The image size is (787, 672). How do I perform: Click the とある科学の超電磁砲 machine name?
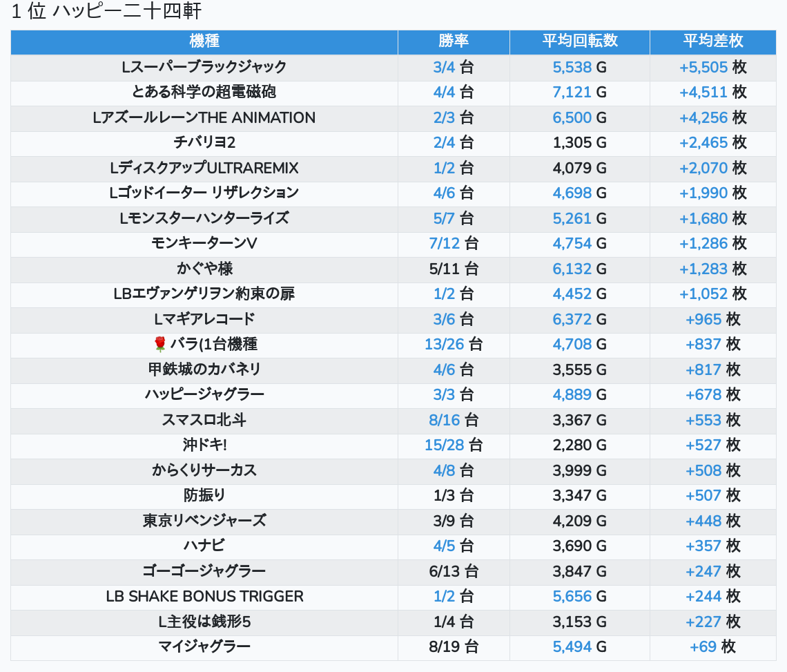pos(204,92)
